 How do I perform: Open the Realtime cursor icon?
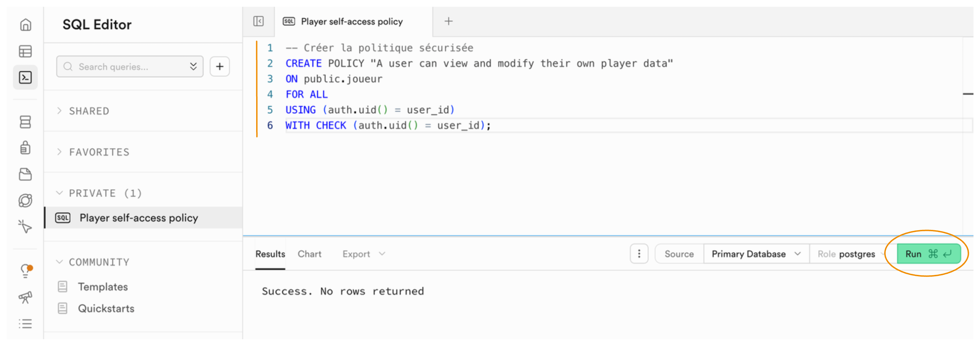pos(25,226)
